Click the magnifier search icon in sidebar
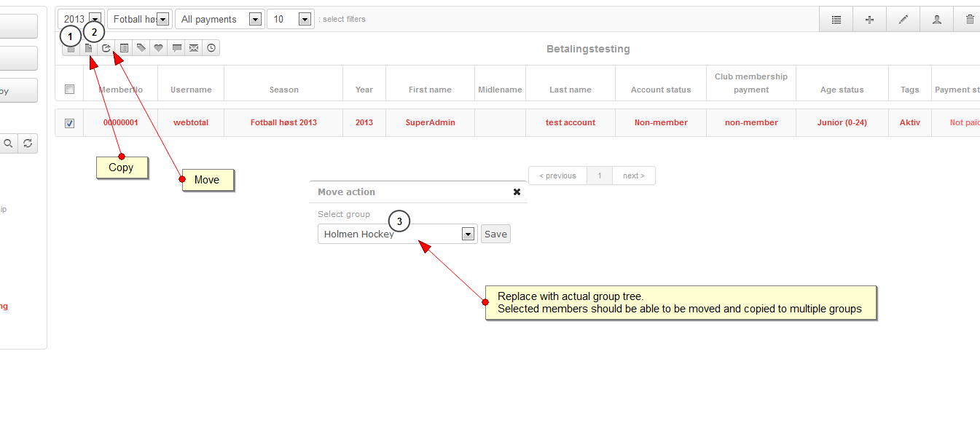980x434 pixels. click(9, 143)
